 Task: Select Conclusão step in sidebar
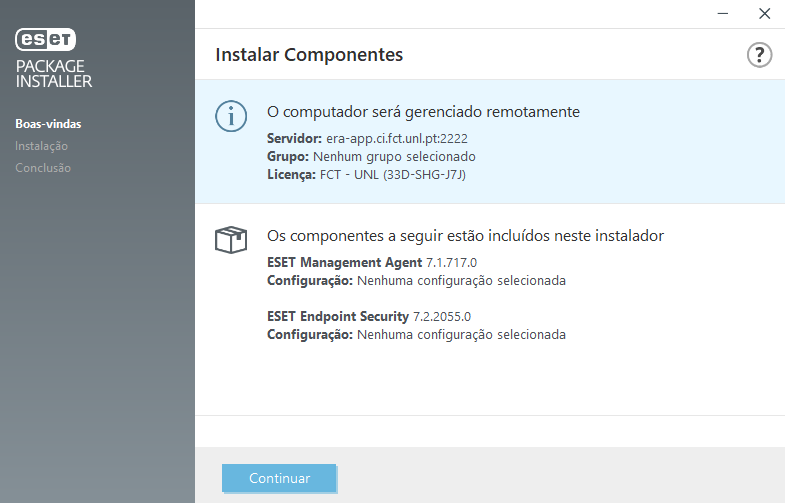click(43, 168)
